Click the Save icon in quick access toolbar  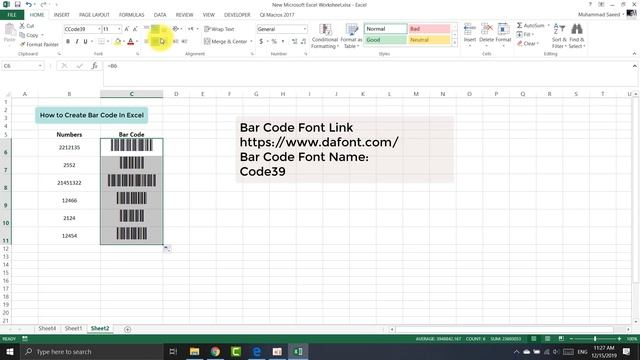pyautogui.click(x=18, y=4)
